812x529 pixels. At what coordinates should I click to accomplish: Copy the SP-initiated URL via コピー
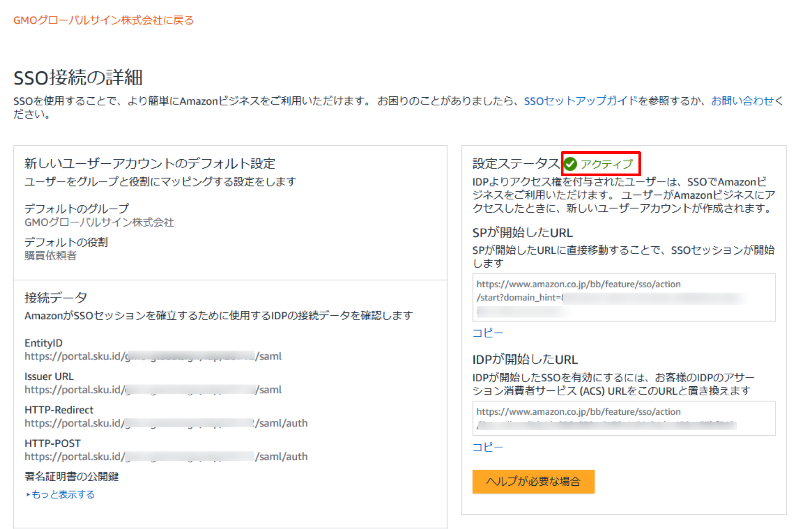[x=488, y=333]
